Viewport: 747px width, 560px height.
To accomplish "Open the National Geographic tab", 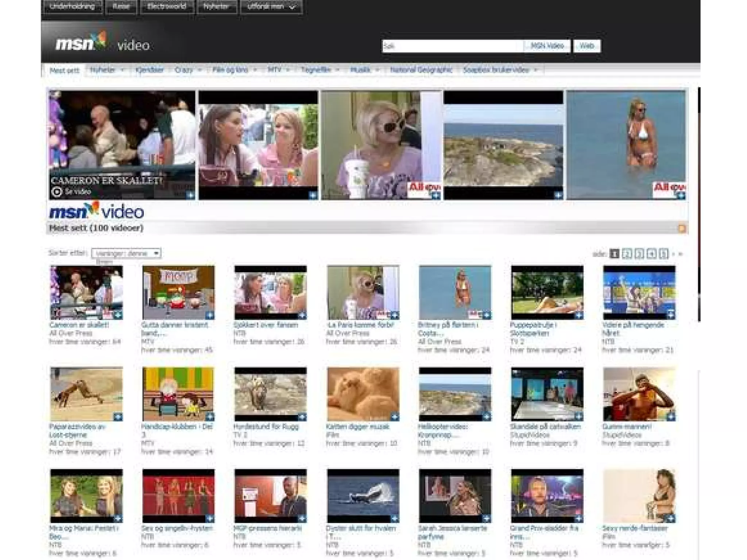I will 421,70.
